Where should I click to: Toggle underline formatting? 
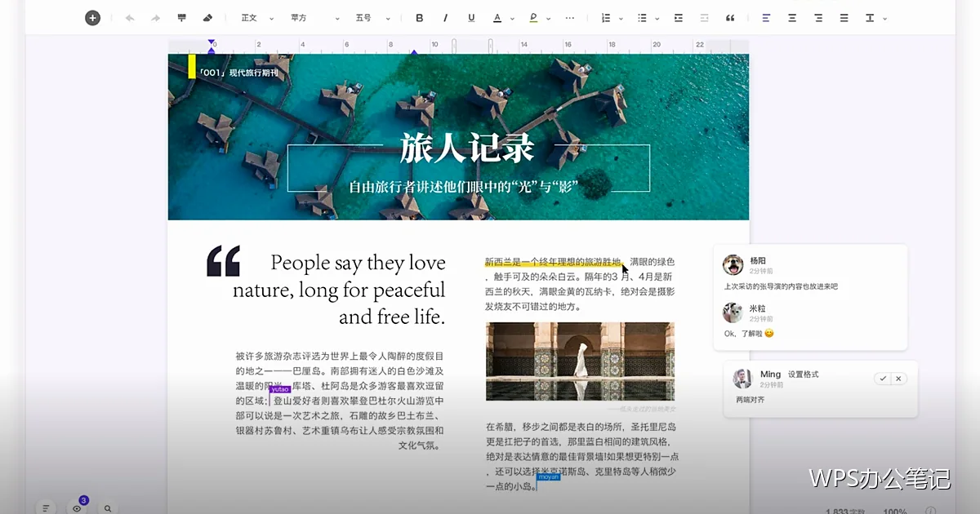tap(471, 18)
